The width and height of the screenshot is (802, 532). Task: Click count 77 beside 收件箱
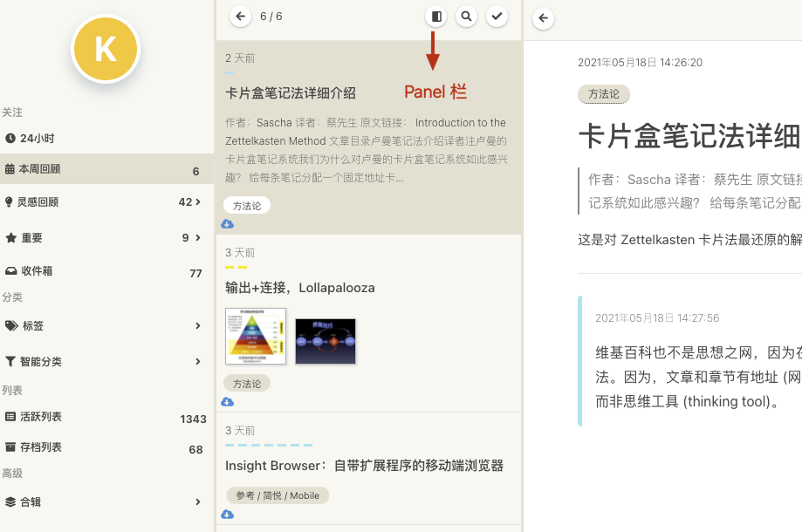[x=195, y=273]
